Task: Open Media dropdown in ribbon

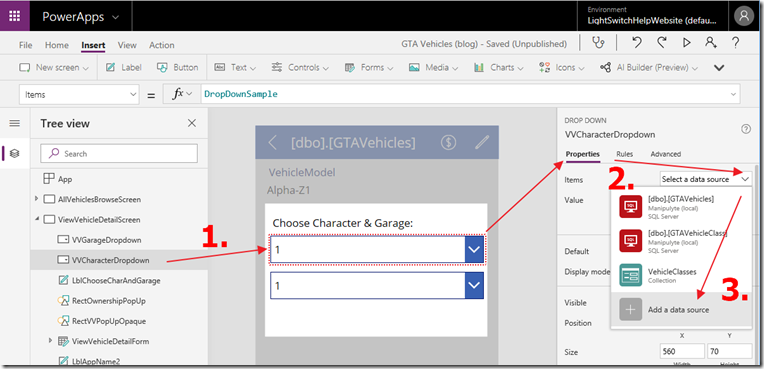Action: click(434, 67)
